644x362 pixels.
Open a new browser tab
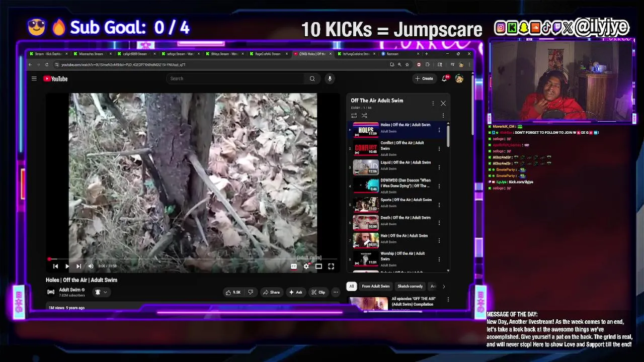point(427,54)
